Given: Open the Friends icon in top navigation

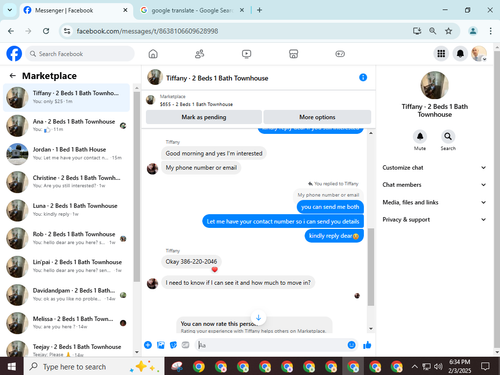Looking at the screenshot, I should pyautogui.click(x=199, y=54).
